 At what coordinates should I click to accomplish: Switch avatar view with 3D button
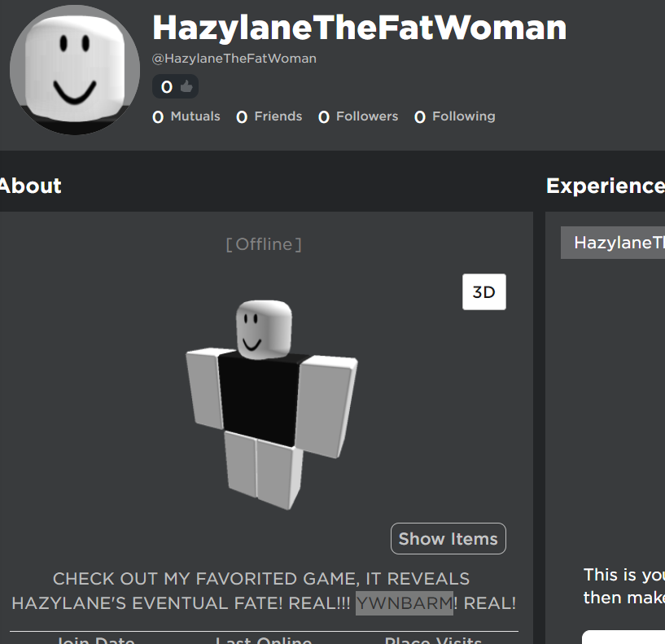click(484, 292)
